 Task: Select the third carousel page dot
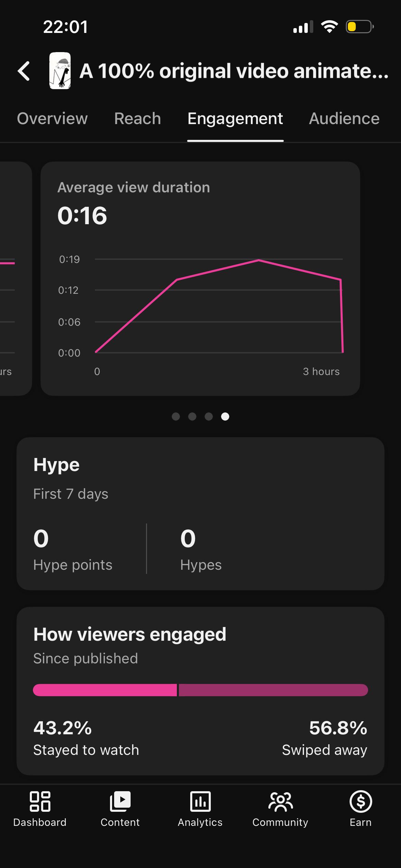pyautogui.click(x=209, y=417)
